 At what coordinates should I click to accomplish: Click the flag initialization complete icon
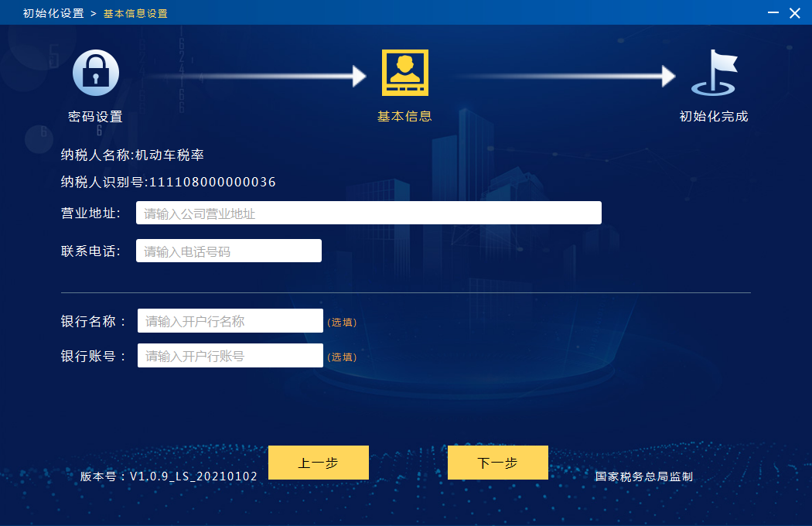(715, 73)
